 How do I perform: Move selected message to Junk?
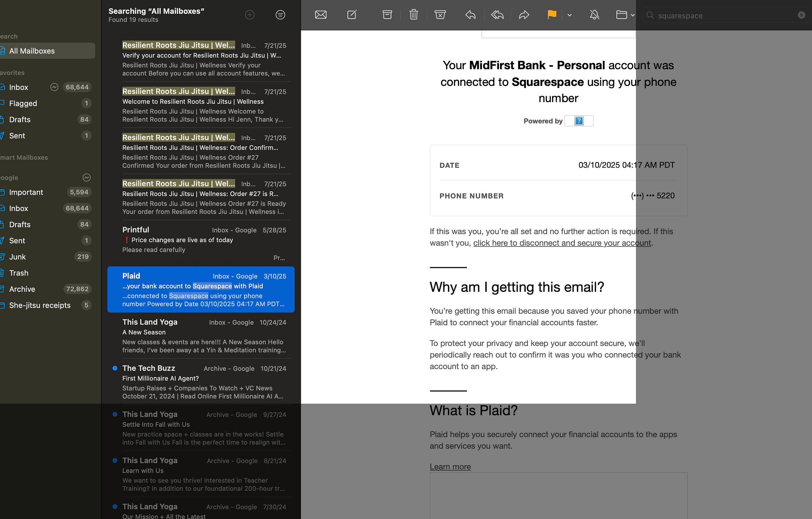pos(440,15)
